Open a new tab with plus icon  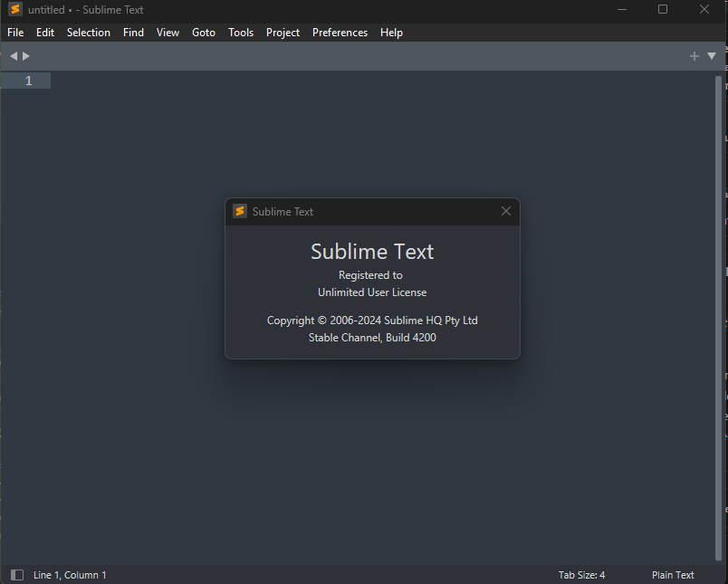(694, 56)
